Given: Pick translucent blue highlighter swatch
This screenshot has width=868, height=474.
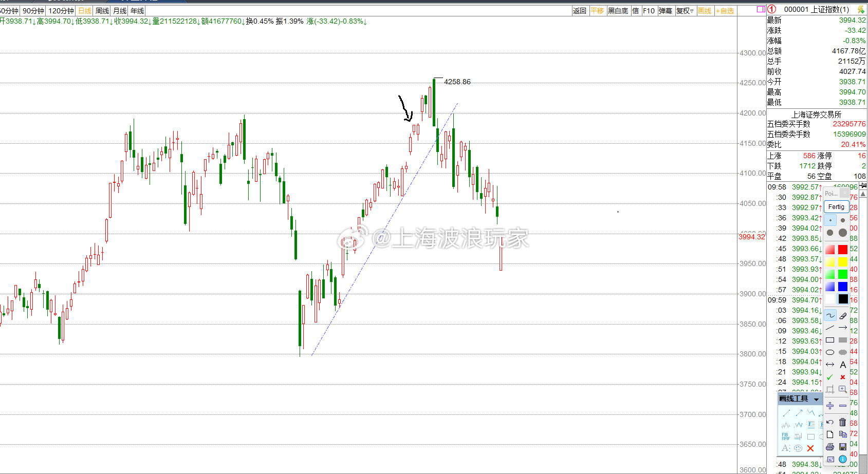Looking at the screenshot, I should pyautogui.click(x=830, y=287).
